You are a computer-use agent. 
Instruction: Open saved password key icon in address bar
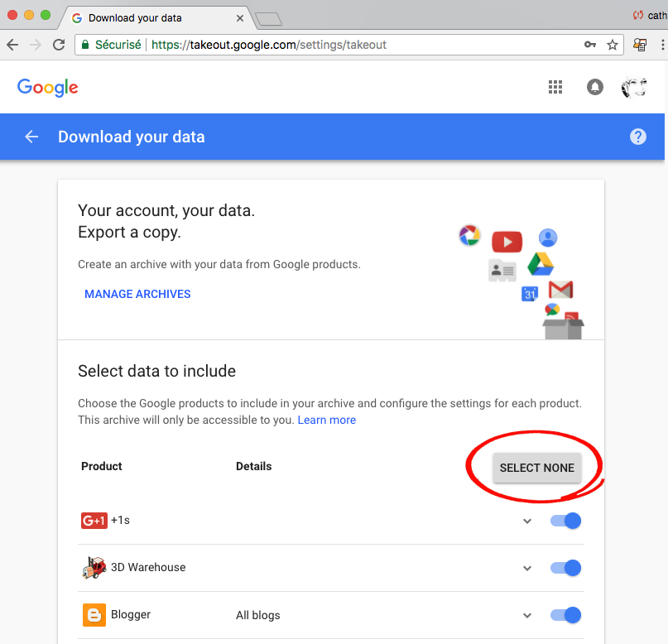click(x=590, y=45)
